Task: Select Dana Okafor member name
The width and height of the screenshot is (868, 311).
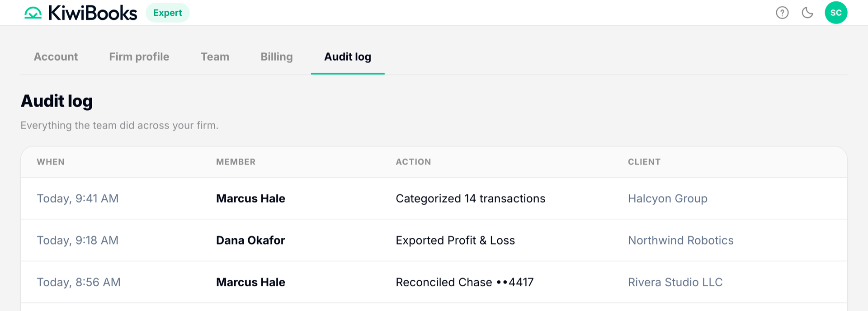Action: (250, 240)
